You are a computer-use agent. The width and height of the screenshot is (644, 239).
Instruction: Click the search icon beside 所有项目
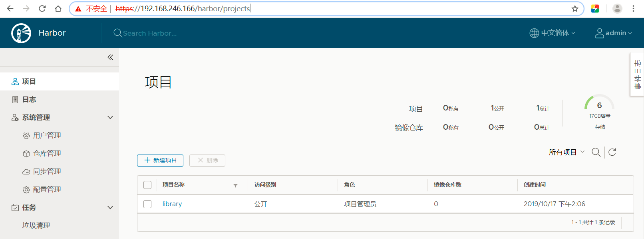tap(596, 152)
